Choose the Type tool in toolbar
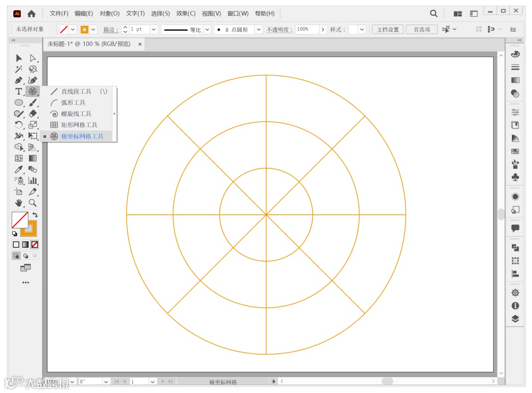This screenshot has width=532, height=393. (x=19, y=92)
